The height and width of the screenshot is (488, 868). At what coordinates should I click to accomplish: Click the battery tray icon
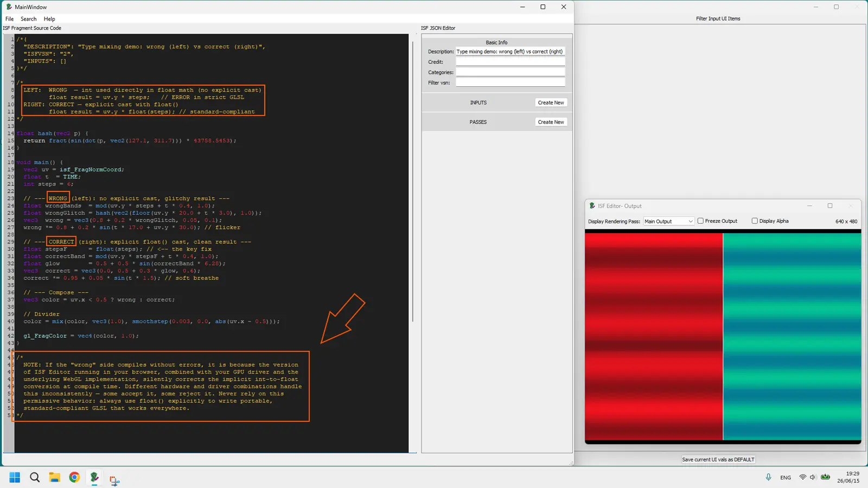tap(825, 477)
